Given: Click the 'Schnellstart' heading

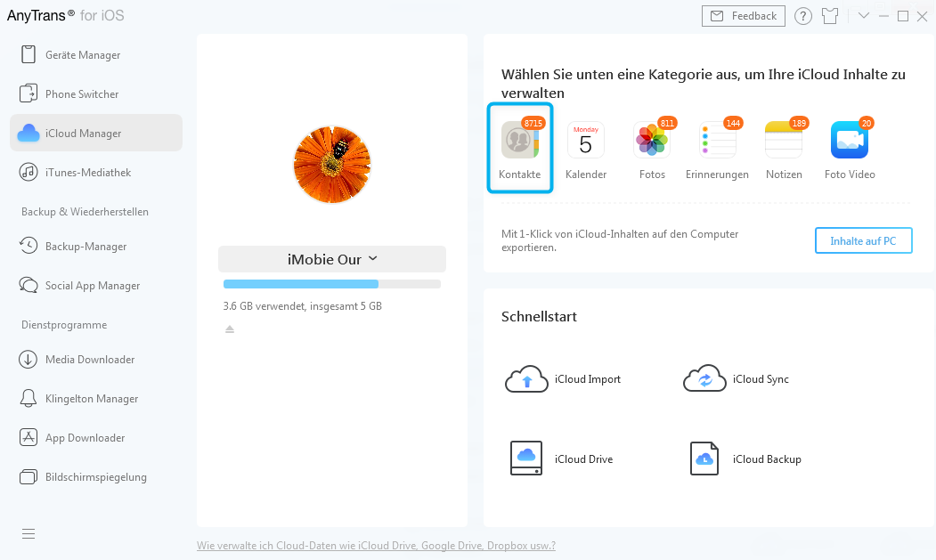Looking at the screenshot, I should click(539, 316).
